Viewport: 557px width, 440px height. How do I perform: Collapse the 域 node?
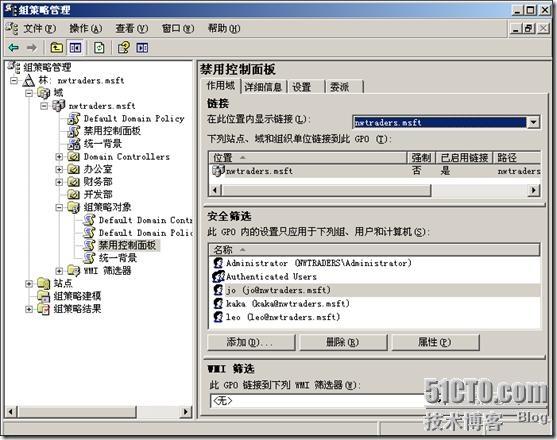tap(29, 93)
